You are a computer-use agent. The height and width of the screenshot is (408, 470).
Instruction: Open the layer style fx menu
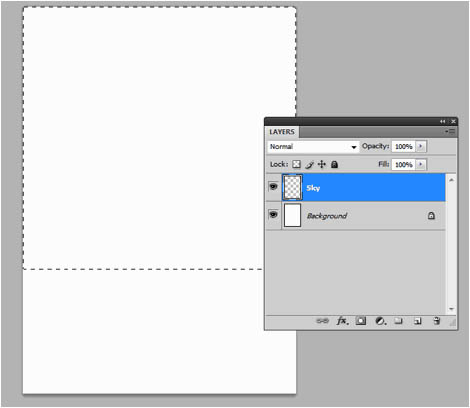tap(342, 321)
